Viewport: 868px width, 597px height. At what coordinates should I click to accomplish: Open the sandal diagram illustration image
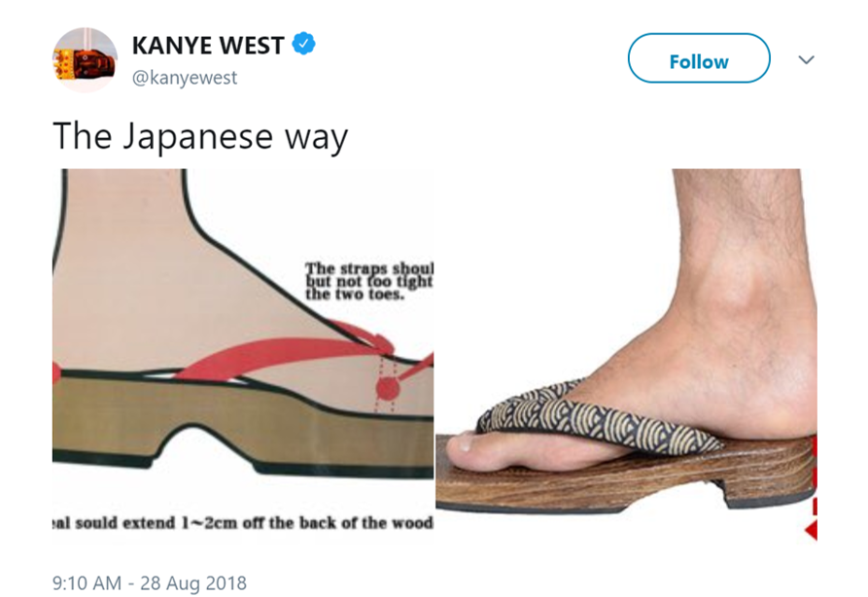pyautogui.click(x=243, y=355)
